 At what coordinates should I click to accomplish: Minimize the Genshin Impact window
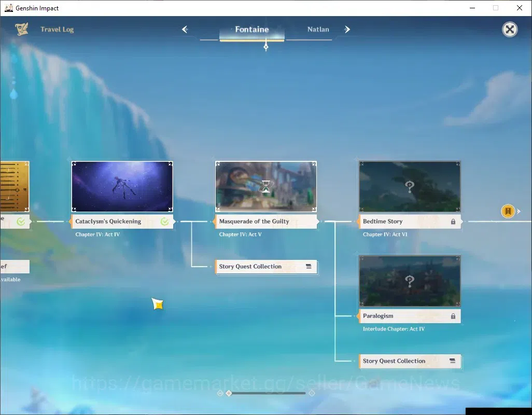click(472, 8)
